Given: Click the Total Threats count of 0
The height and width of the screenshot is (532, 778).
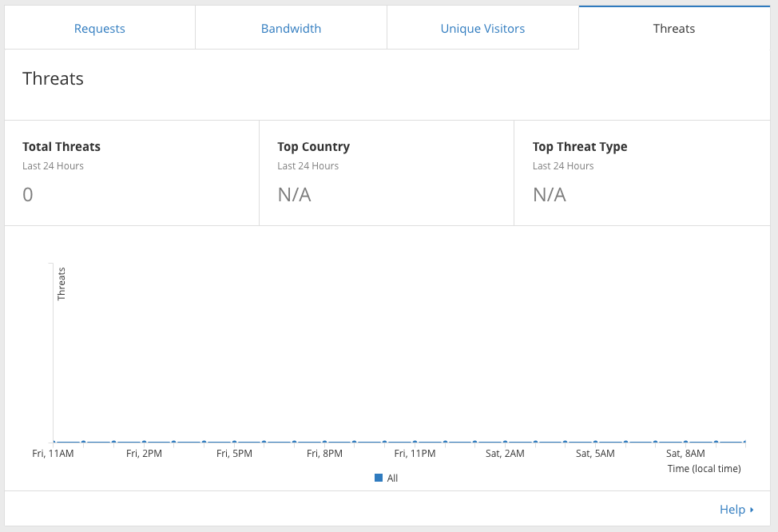Looking at the screenshot, I should pyautogui.click(x=28, y=195).
